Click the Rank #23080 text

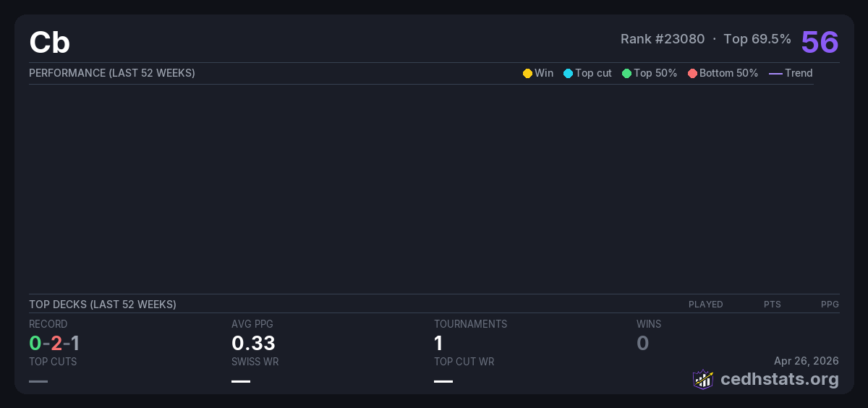tap(662, 39)
